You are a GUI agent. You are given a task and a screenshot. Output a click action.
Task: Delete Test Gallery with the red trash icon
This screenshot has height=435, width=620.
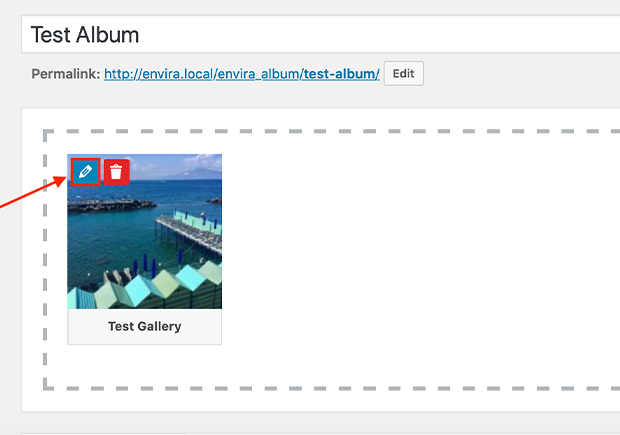tap(116, 172)
